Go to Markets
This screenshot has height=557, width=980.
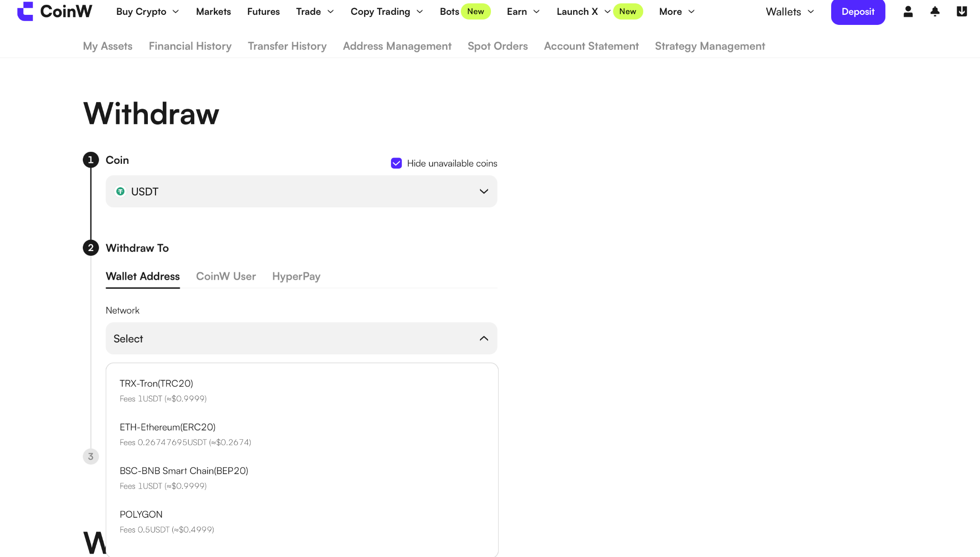click(x=213, y=11)
